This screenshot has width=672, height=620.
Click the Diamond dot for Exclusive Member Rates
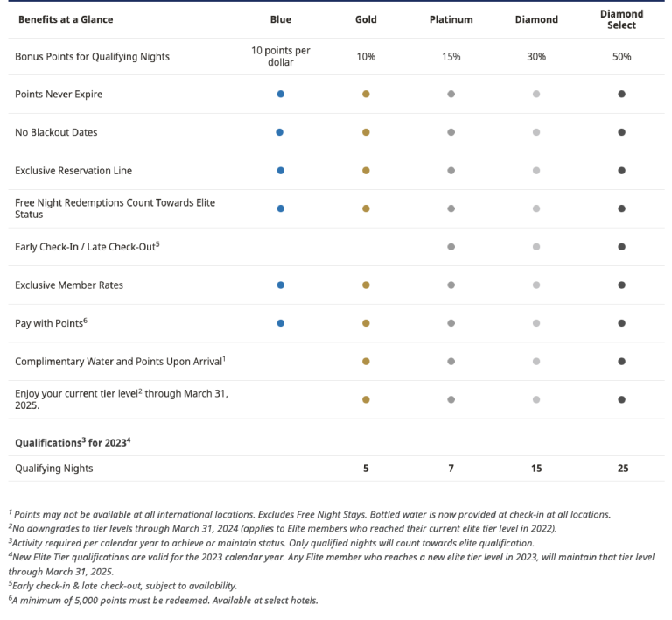536,285
